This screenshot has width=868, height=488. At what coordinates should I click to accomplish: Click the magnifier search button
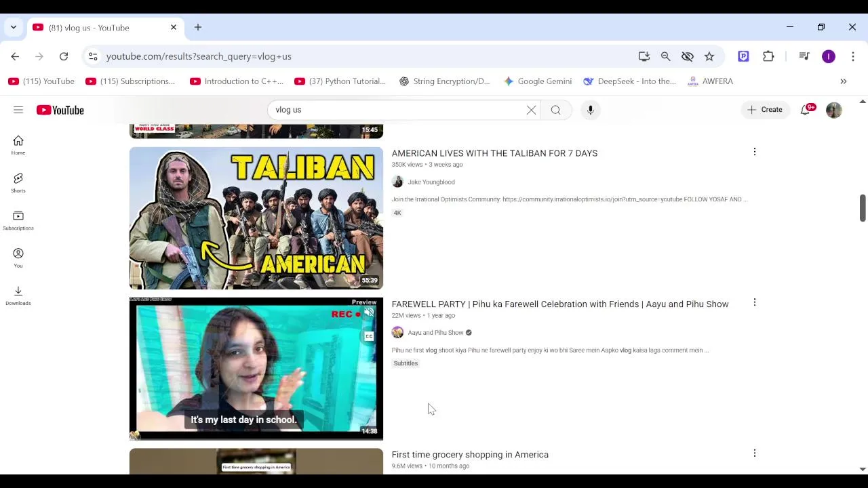click(x=556, y=110)
